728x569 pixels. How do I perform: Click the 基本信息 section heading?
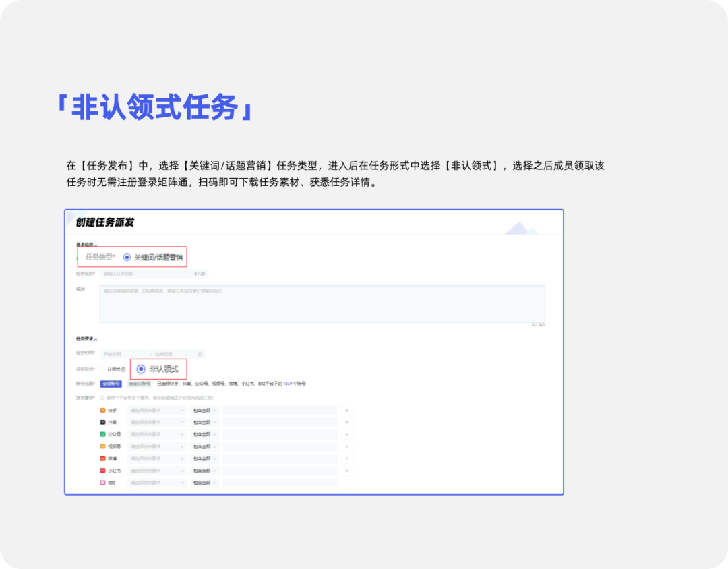coord(84,245)
